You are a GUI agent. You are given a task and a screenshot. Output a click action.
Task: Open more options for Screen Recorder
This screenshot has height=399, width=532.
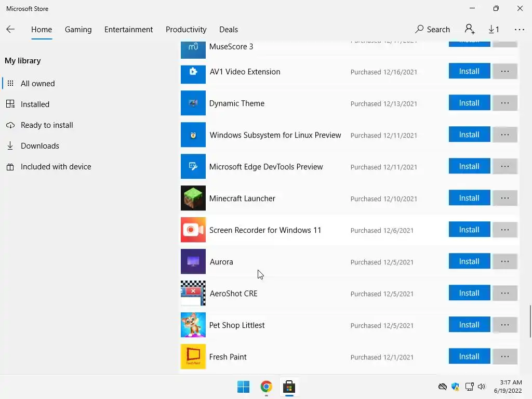505,229
